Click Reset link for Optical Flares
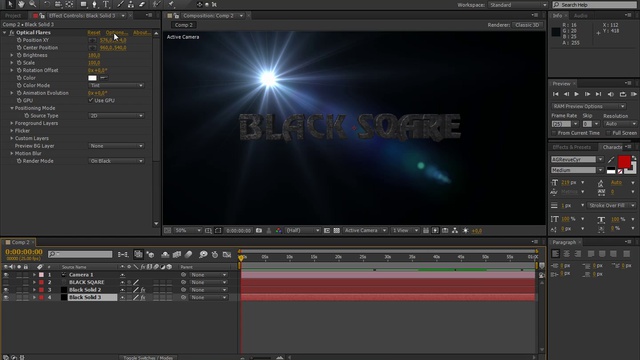The width and height of the screenshot is (640, 360). (94, 32)
